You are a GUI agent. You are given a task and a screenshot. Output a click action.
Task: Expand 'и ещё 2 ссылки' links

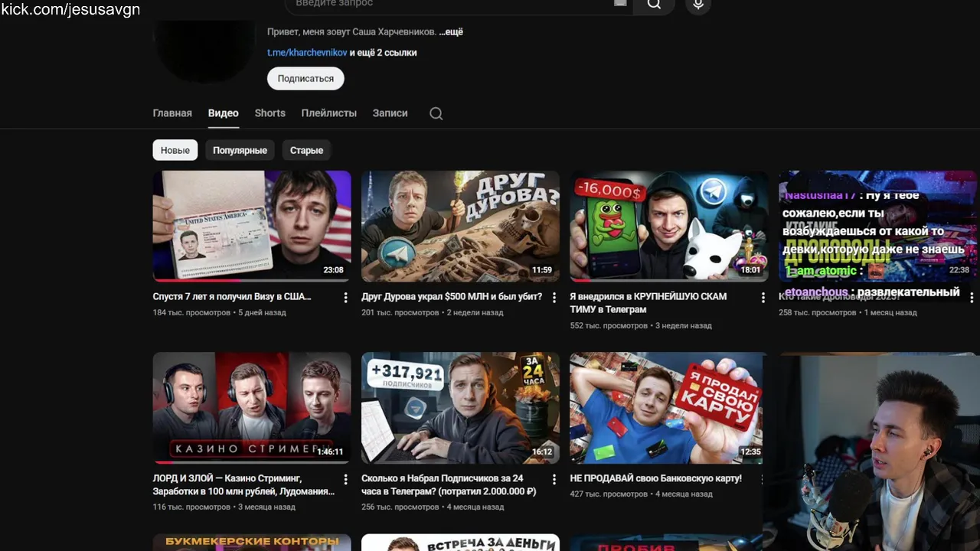tap(383, 53)
